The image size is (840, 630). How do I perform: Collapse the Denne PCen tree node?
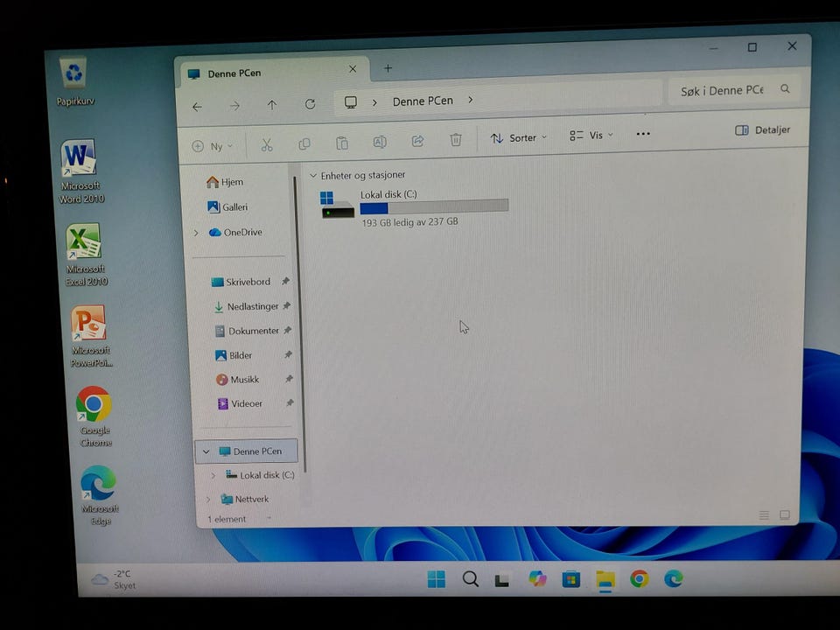coord(206,452)
